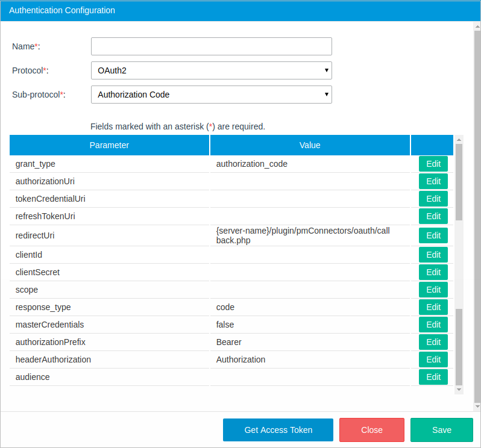Edit the grant_type parameter
481x448 pixels.
click(x=433, y=164)
